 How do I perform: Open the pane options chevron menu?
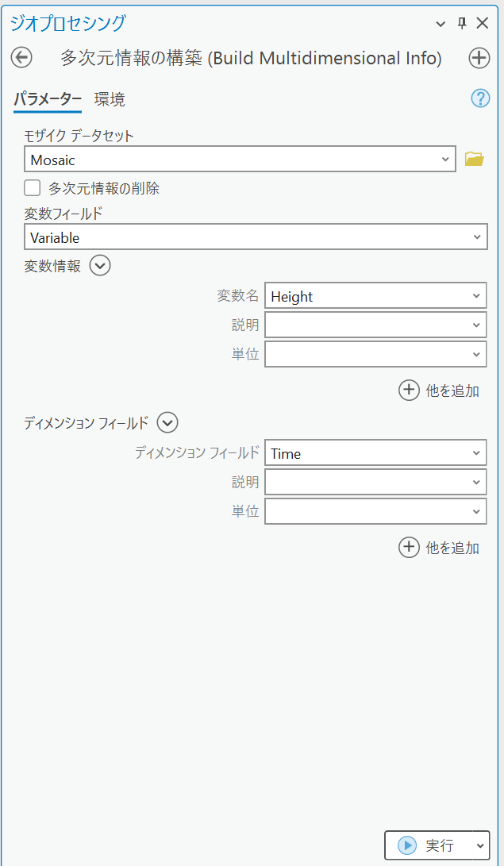(x=441, y=23)
